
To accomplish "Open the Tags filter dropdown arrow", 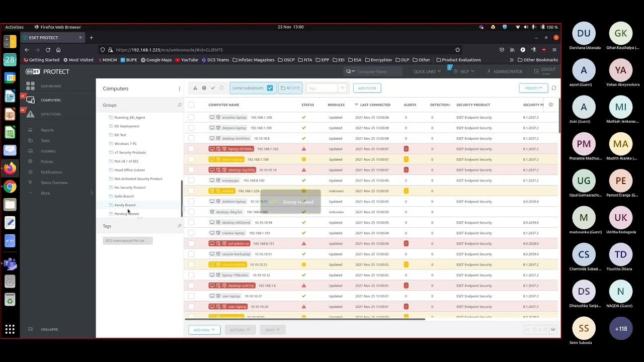I will [x=342, y=88].
